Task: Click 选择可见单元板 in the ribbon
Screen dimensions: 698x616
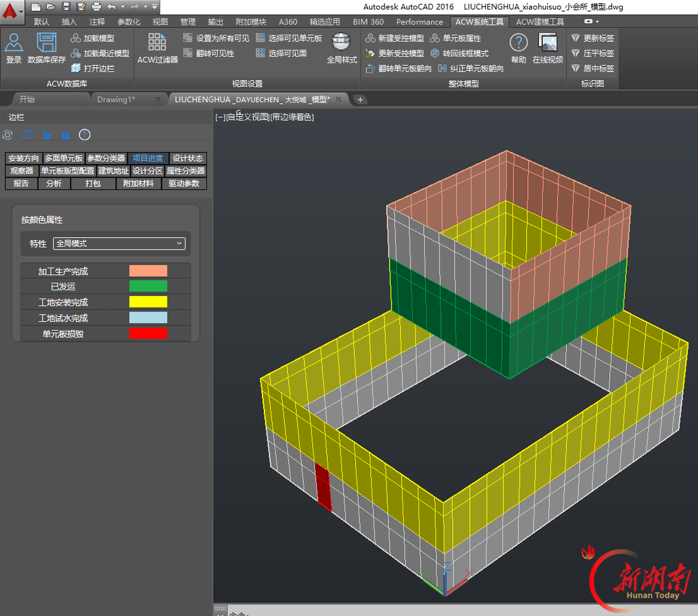Action: [289, 38]
